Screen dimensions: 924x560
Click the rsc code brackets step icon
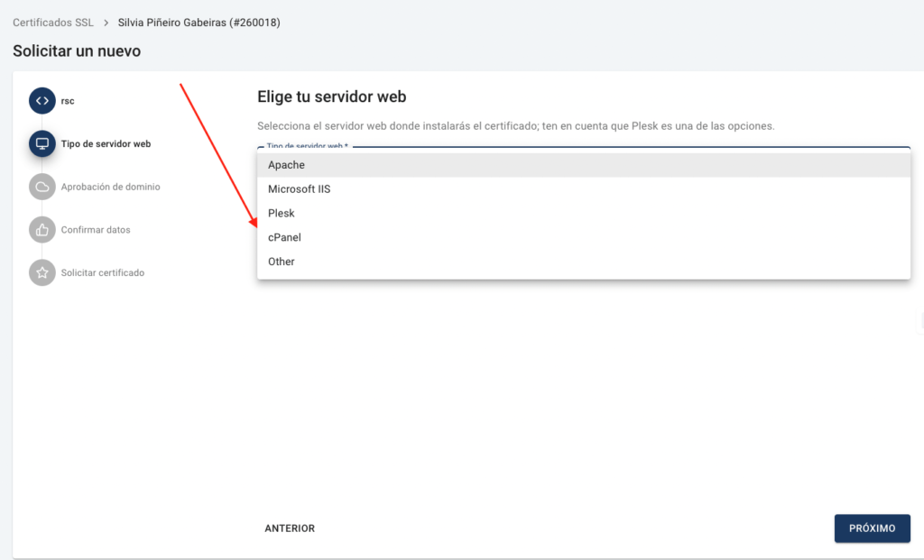coord(42,101)
